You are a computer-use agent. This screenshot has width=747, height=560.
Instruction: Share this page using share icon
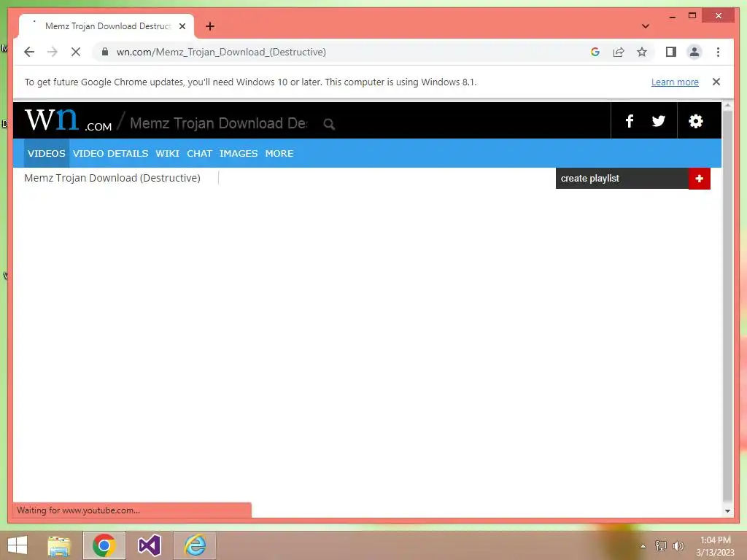click(619, 52)
